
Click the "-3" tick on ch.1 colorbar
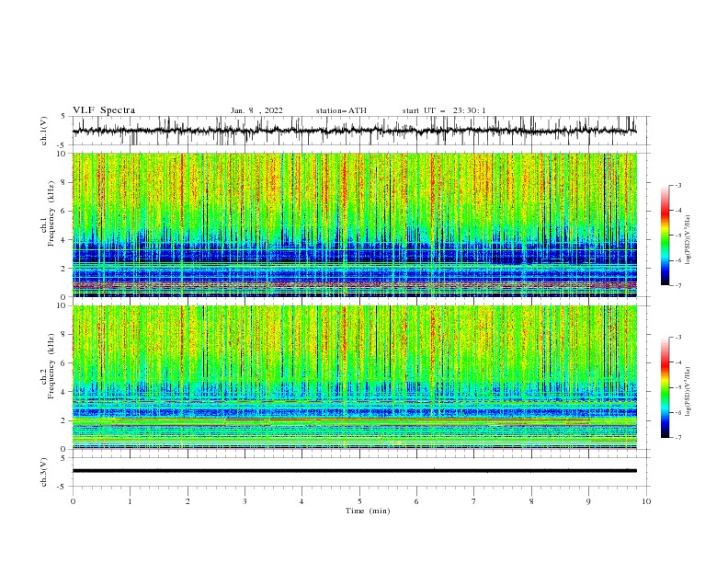click(x=677, y=185)
